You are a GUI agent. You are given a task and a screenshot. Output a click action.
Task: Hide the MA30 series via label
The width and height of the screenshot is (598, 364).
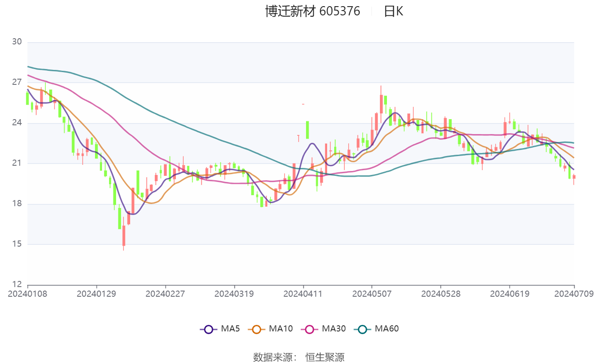tap(334, 328)
